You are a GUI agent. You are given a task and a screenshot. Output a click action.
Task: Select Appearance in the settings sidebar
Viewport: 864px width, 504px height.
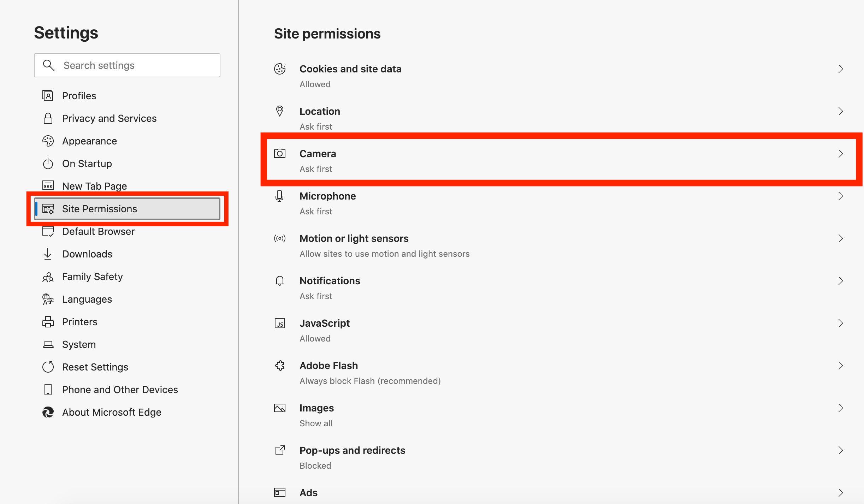click(x=89, y=141)
